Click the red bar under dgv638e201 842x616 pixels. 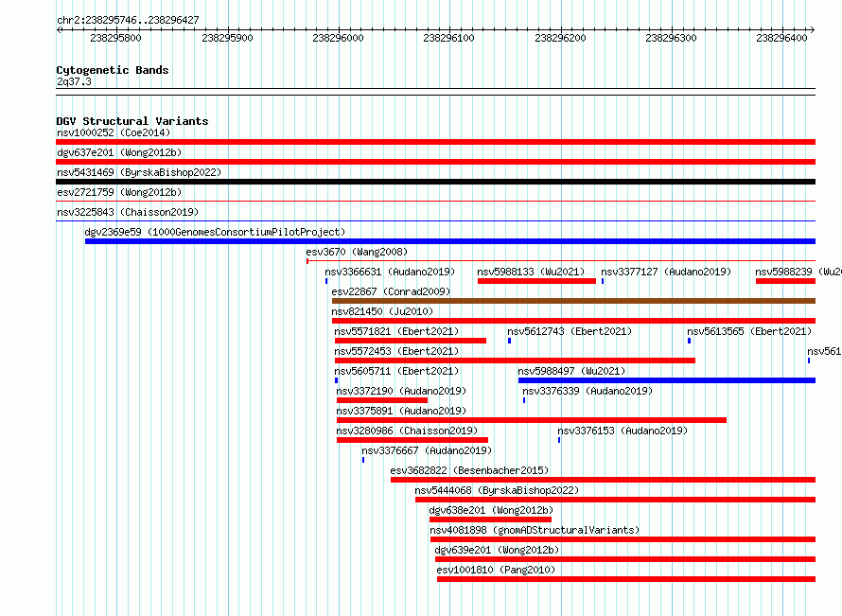[x=490, y=519]
